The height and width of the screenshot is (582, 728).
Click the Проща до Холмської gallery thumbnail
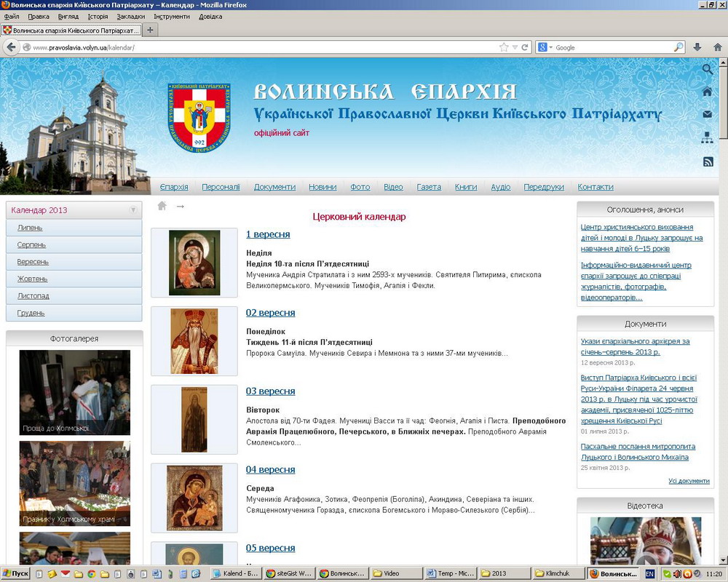(74, 392)
